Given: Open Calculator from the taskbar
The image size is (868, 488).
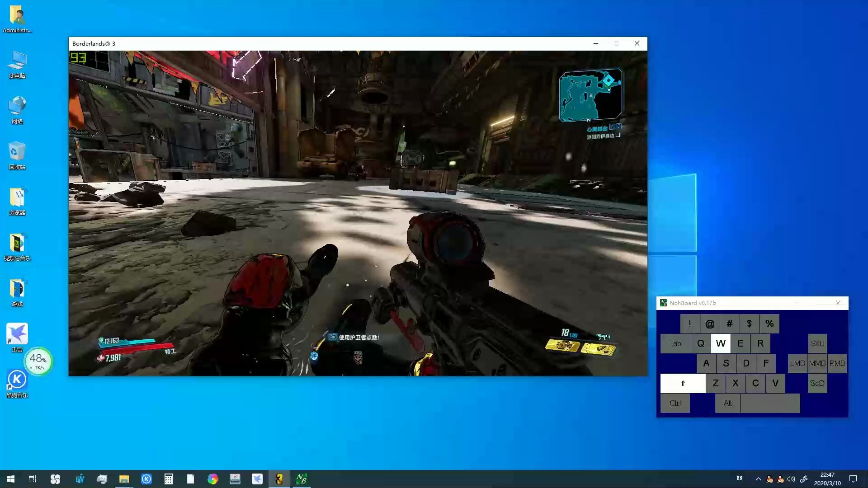Looking at the screenshot, I should point(168,479).
